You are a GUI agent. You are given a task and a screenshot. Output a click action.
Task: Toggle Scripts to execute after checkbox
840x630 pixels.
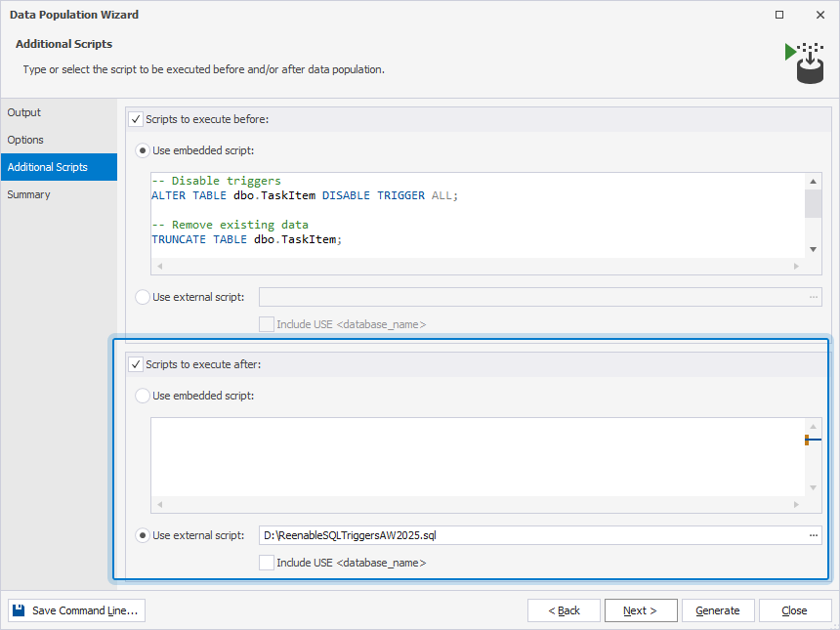point(136,364)
